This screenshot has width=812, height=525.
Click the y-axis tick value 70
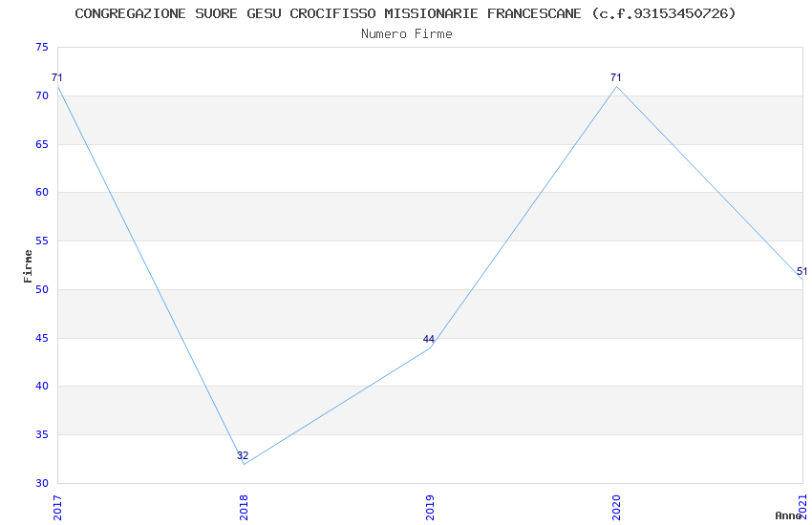[x=42, y=95]
